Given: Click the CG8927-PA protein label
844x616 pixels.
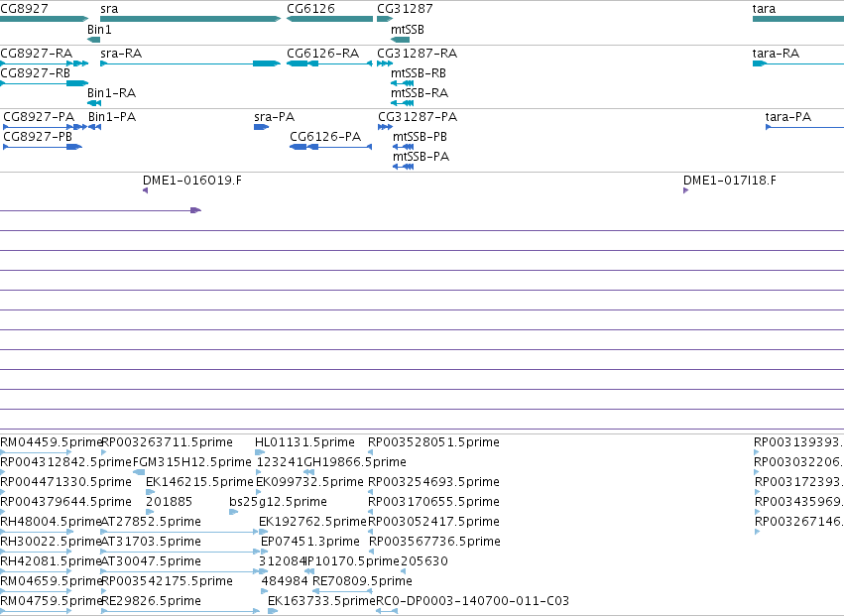Looking at the screenshot, I should 39,117.
